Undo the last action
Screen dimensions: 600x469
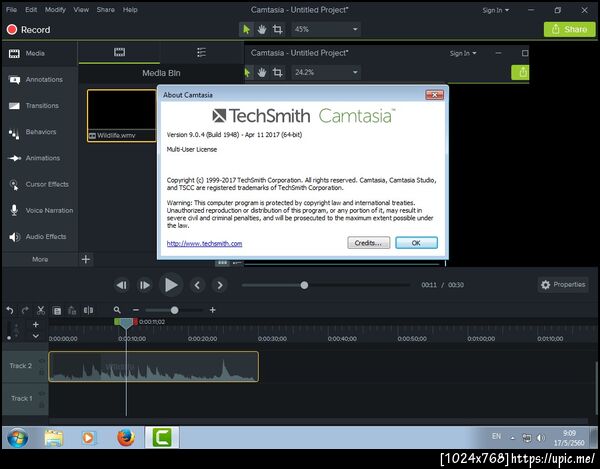pyautogui.click(x=10, y=310)
